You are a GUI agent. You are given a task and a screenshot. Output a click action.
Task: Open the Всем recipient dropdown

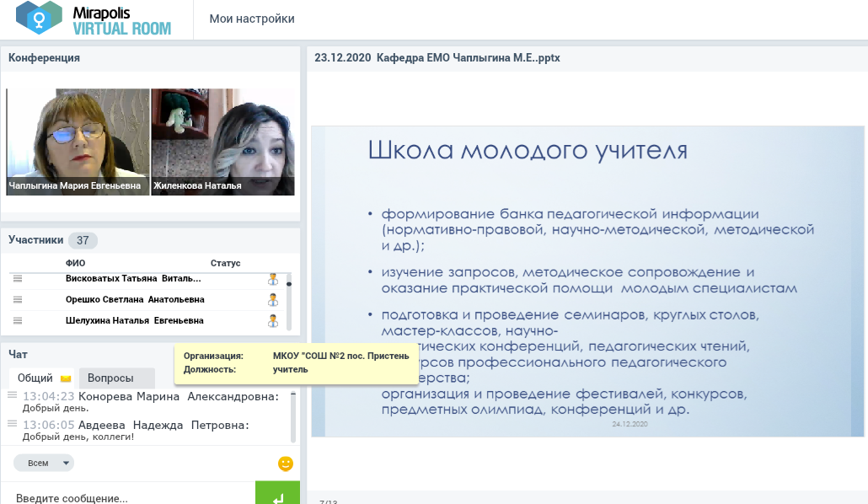click(44, 463)
